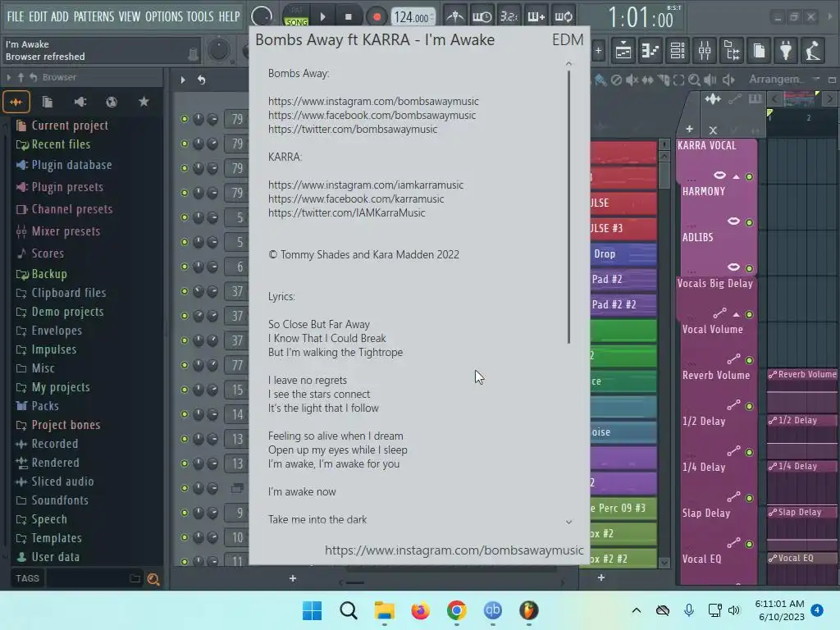Click the wait for input icon
This screenshot has height=630, width=840.
click(x=482, y=16)
